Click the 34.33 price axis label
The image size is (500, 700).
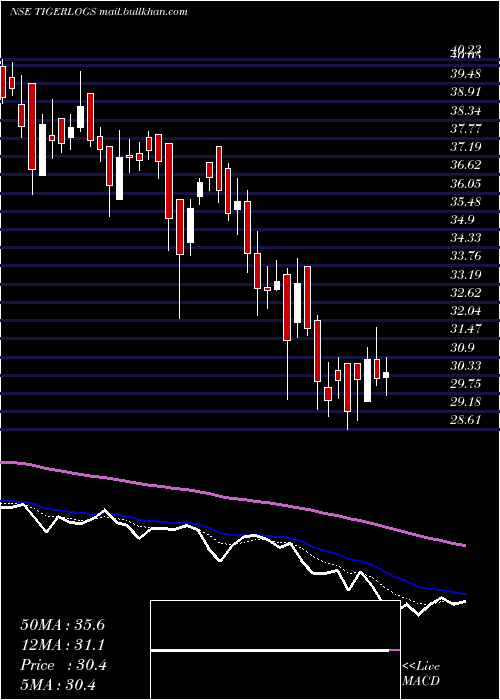click(x=465, y=238)
